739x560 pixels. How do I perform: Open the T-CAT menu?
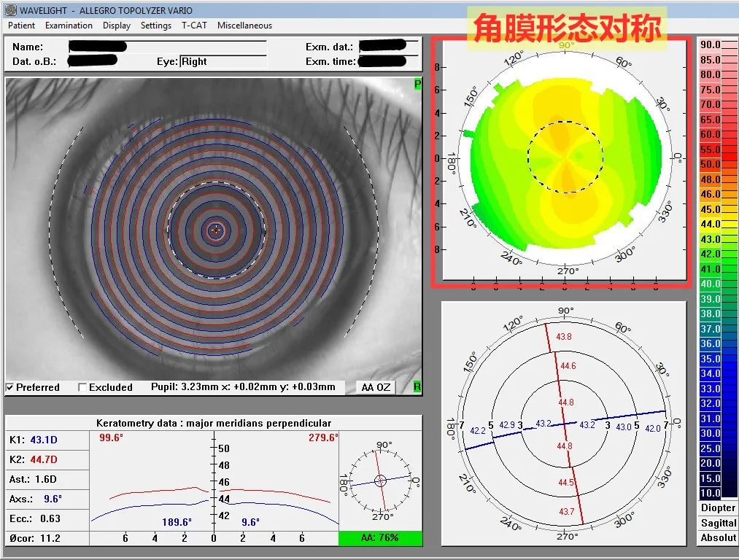(x=194, y=26)
